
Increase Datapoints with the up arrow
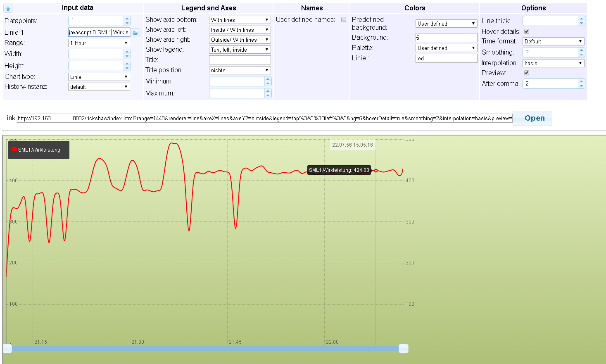(x=127, y=19)
